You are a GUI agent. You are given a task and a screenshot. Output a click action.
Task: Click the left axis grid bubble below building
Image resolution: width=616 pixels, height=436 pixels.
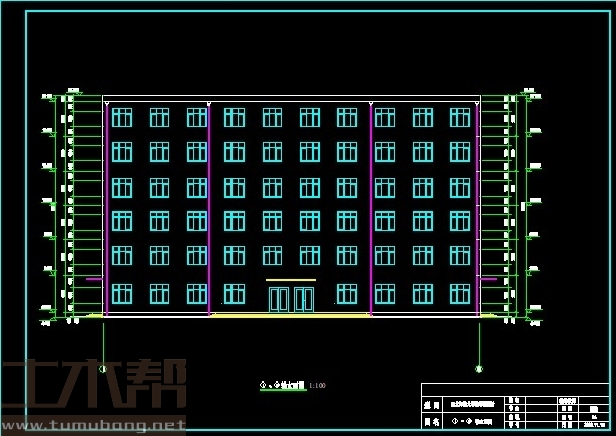click(x=103, y=368)
